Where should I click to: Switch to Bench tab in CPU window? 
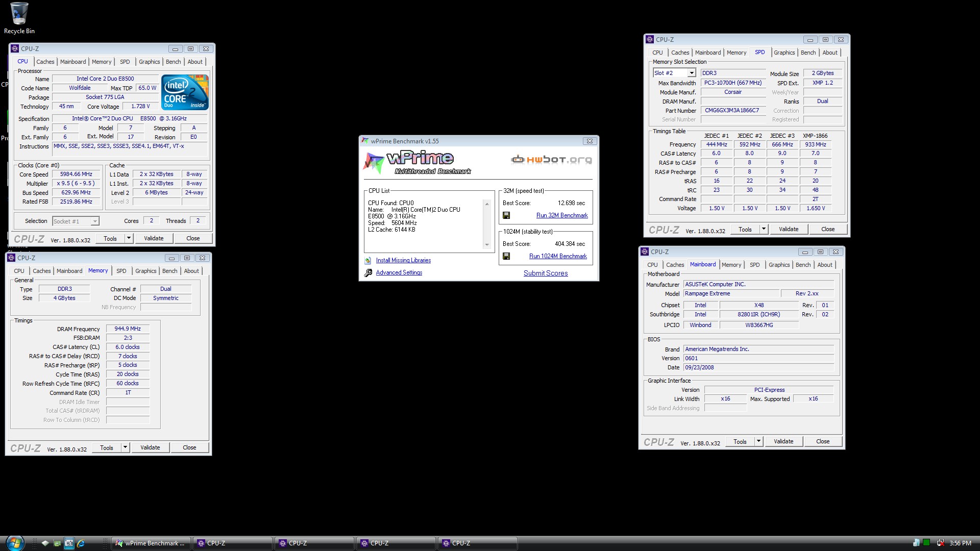(x=173, y=62)
